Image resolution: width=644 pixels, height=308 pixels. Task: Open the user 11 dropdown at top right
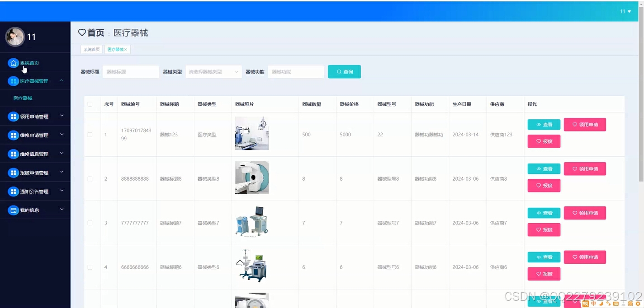coord(625,11)
